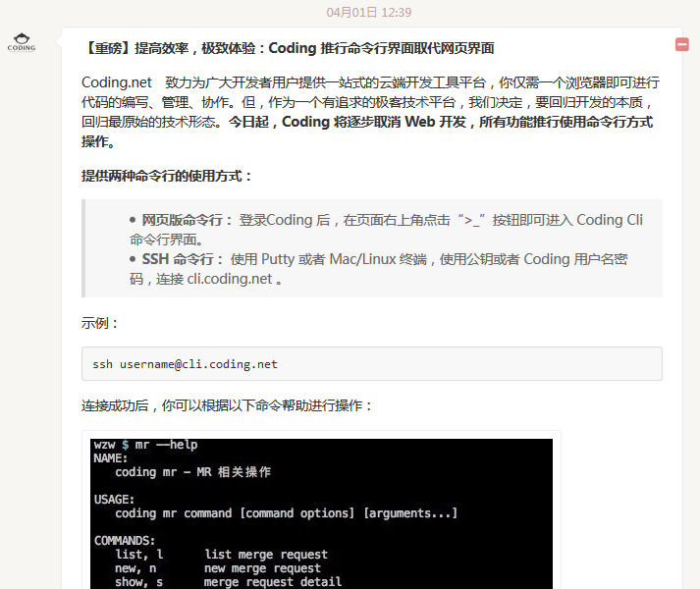
Task: Click the 网页版命令行 bullet item
Action: [386, 230]
